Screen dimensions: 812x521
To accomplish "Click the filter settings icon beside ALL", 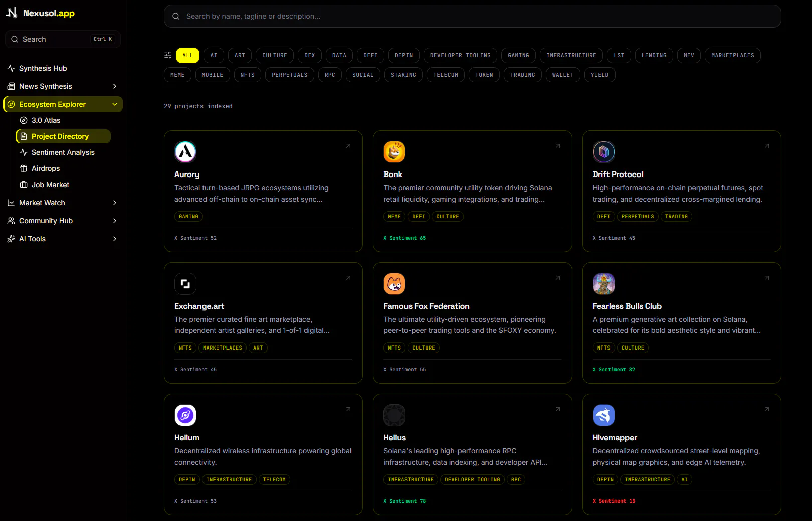I will (168, 55).
